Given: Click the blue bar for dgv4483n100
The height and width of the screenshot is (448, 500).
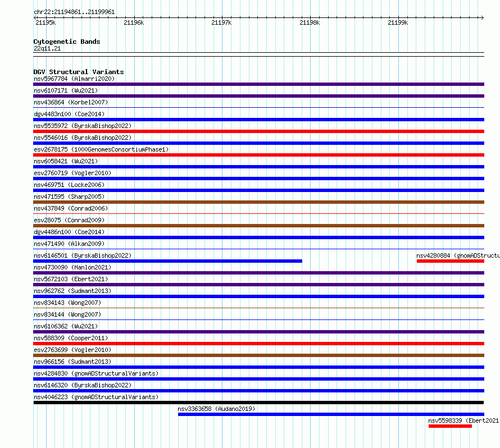Looking at the screenshot, I should click(x=258, y=120).
